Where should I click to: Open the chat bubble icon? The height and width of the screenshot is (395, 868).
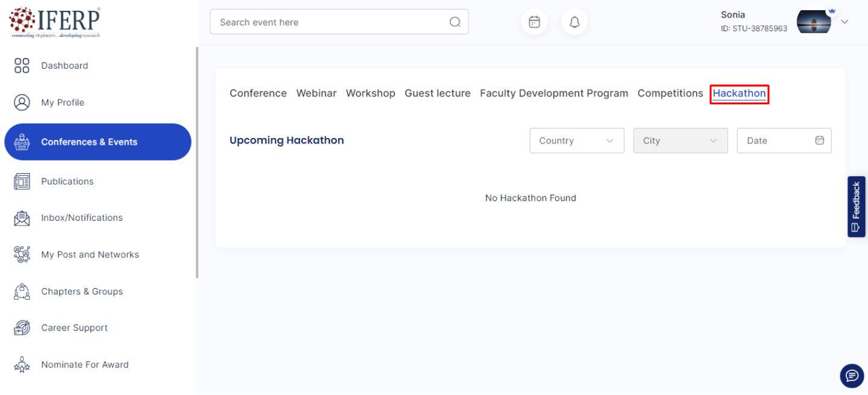point(851,376)
